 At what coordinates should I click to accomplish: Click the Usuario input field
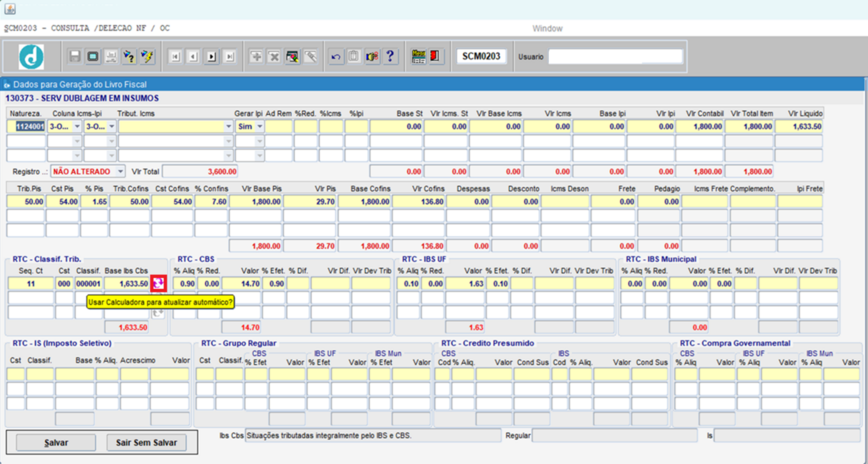[615, 57]
